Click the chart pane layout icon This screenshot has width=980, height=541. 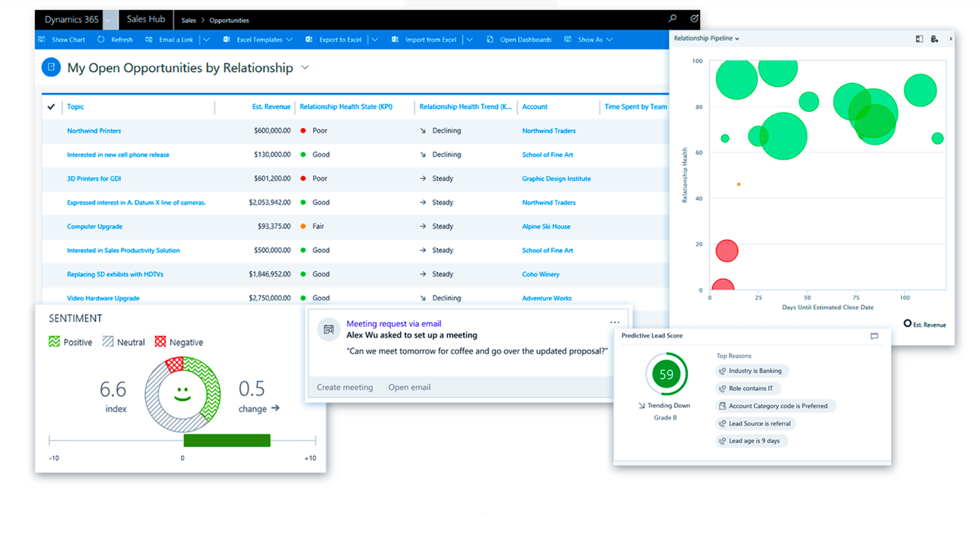point(919,39)
